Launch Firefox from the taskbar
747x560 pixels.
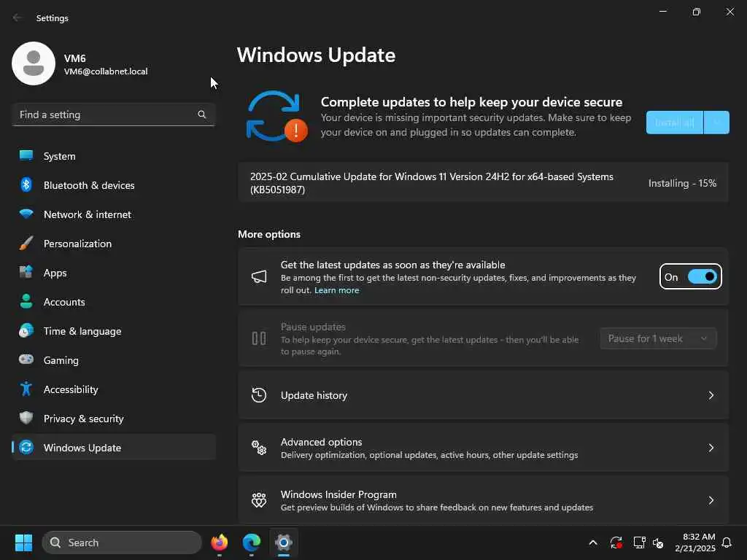coord(219,542)
